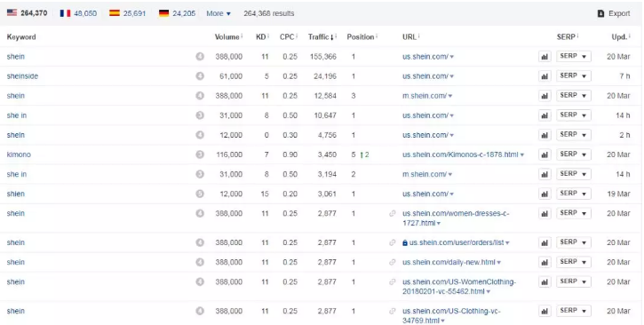Click link icon beside the US-WomenClothing URL
This screenshot has height=325, width=644.
tap(393, 281)
